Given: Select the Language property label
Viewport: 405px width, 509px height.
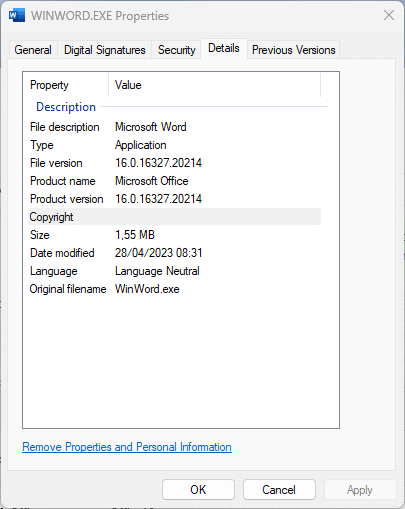Looking at the screenshot, I should point(53,271).
